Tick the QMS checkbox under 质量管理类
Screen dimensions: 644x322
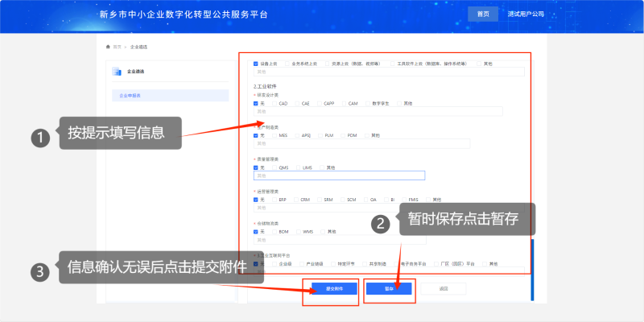[x=274, y=167]
